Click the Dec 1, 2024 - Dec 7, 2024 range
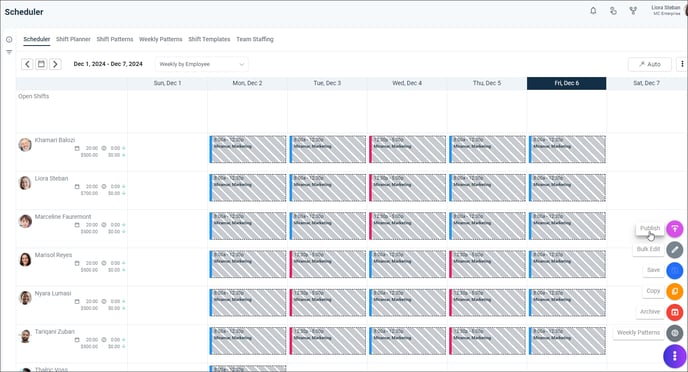This screenshot has width=688, height=372. (108, 64)
